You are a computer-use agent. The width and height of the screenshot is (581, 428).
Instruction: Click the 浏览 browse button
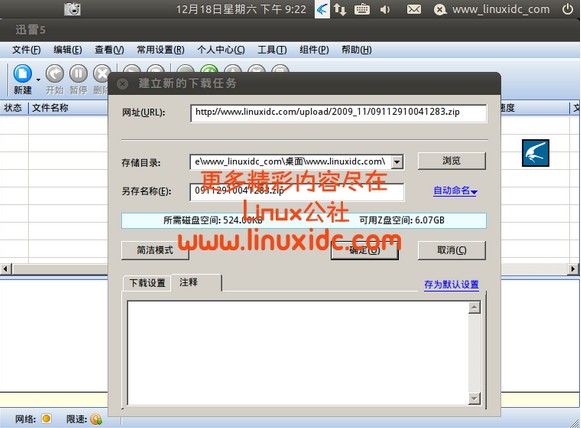[451, 161]
